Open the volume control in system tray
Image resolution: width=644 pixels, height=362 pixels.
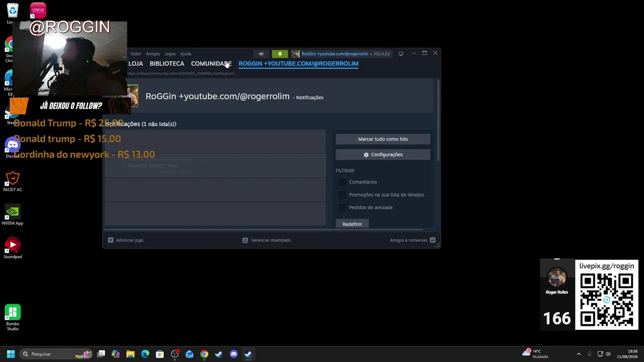(608, 354)
